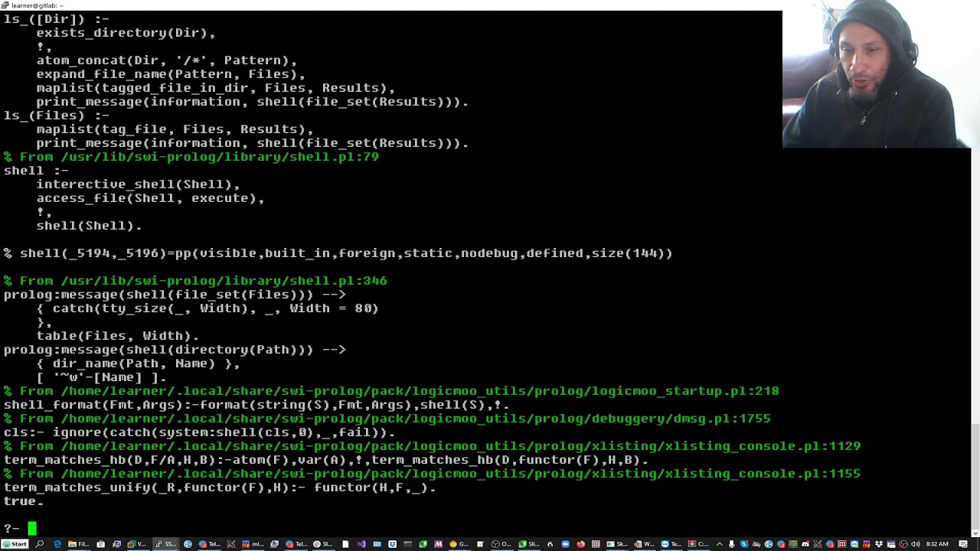
Task: Open the Zoom taskbar icon
Action: click(x=565, y=544)
